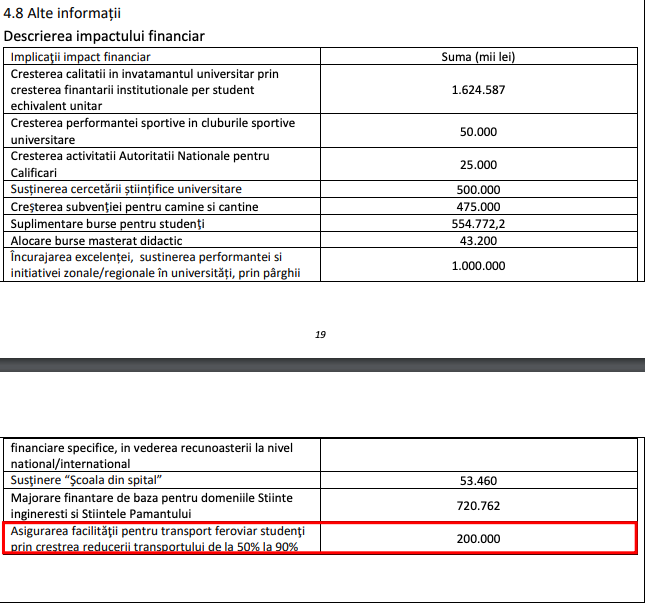Screen dimensions: 645x603
Task: Select the 25.000 amount value
Action: pos(478,164)
